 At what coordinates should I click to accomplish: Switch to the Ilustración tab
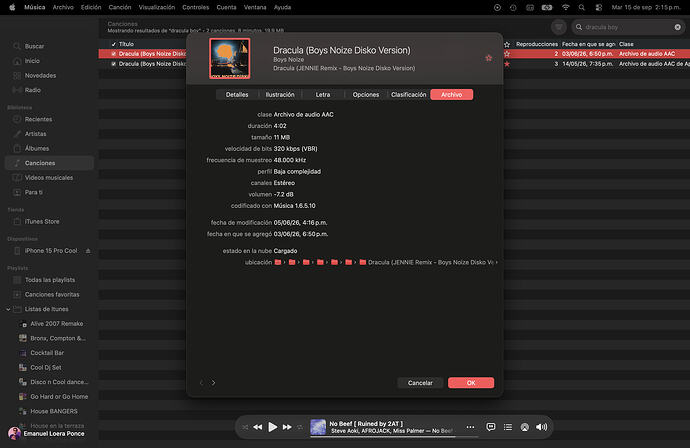click(x=280, y=95)
